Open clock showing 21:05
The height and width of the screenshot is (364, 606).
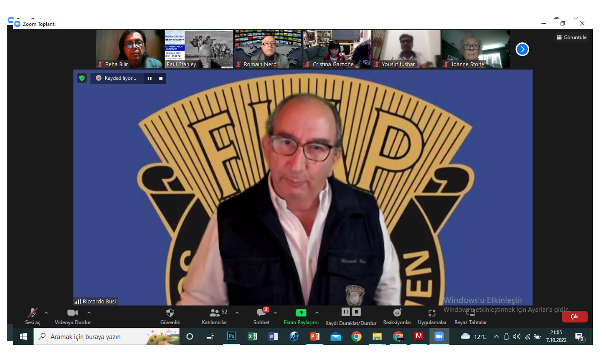pos(556,336)
